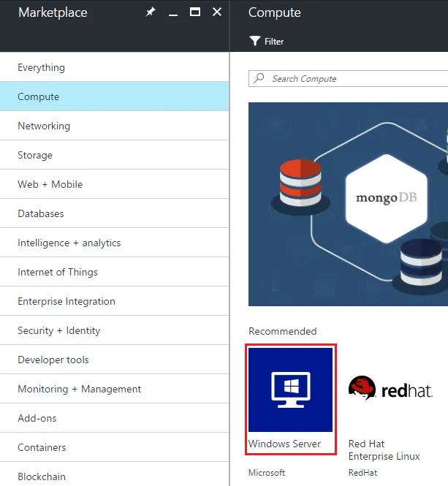Open the Storage category

pos(115,155)
